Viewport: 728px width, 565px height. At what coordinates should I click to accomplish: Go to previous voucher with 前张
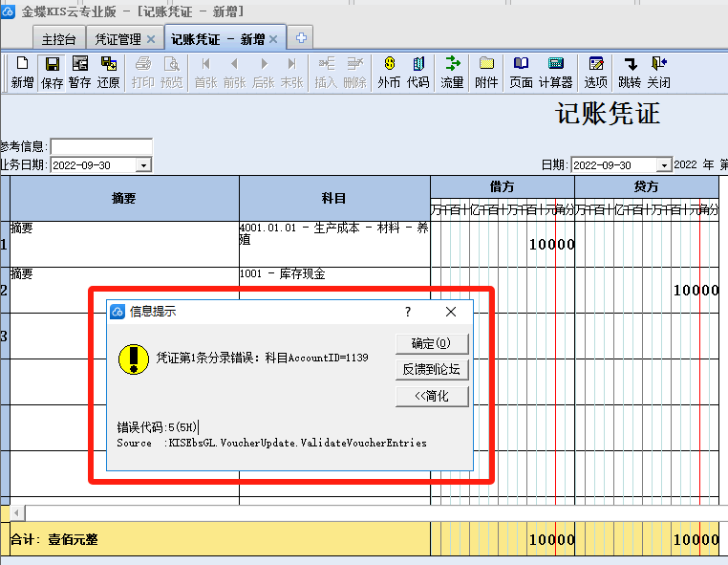[234, 73]
